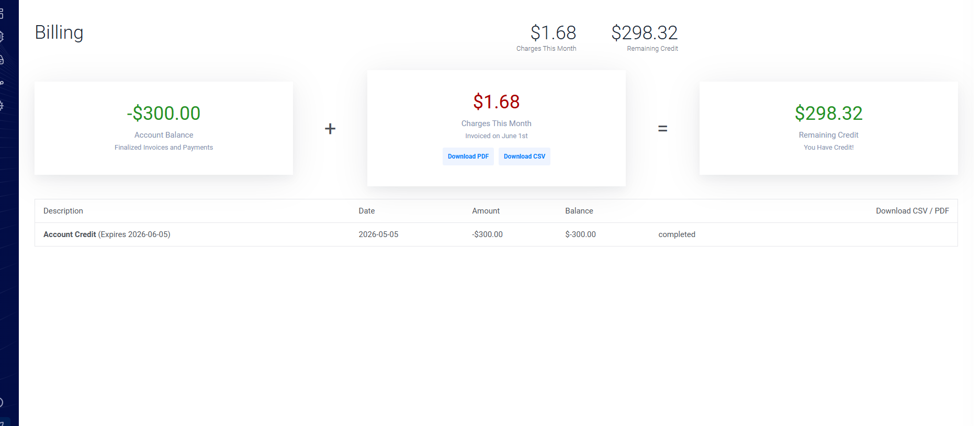Select the Description column header

point(63,211)
